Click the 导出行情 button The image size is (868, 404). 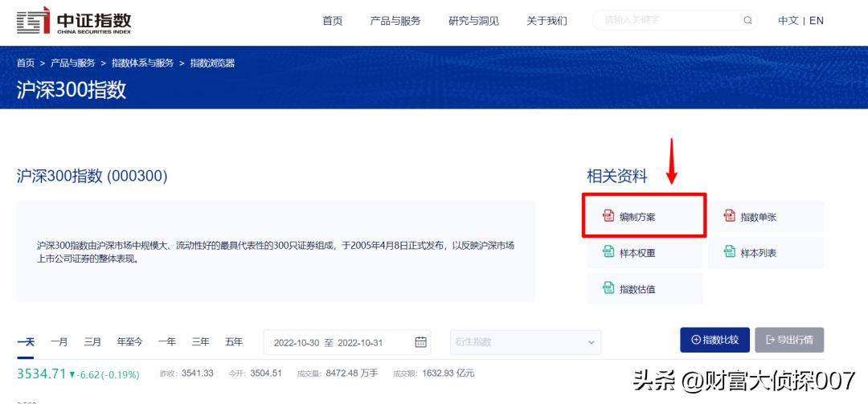[x=789, y=340]
